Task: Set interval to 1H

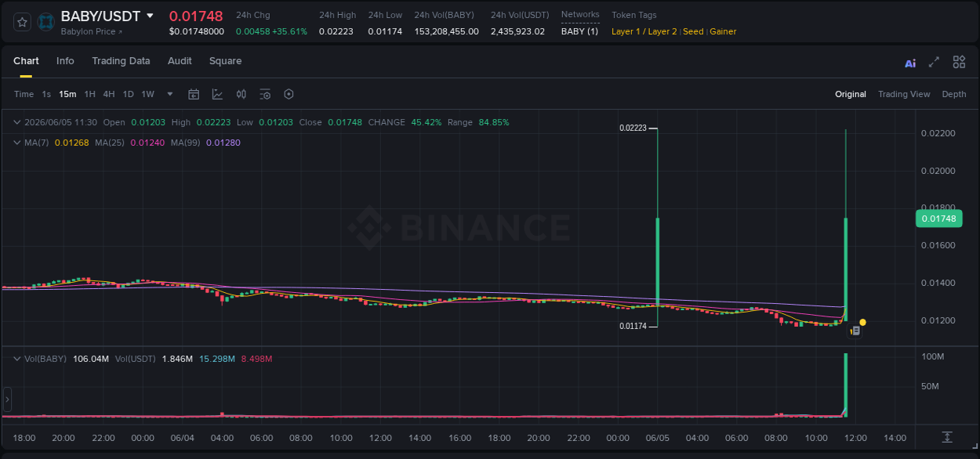Action: coord(89,94)
